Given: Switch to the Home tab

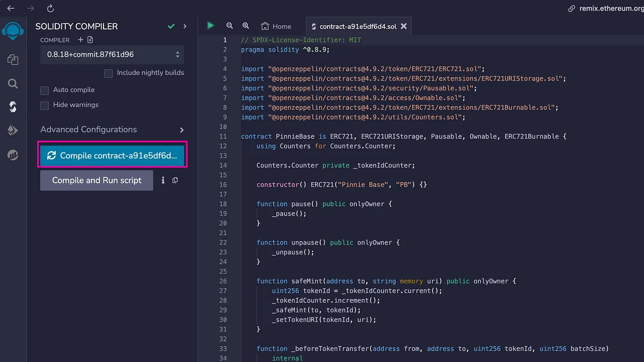Looking at the screenshot, I should (x=276, y=26).
